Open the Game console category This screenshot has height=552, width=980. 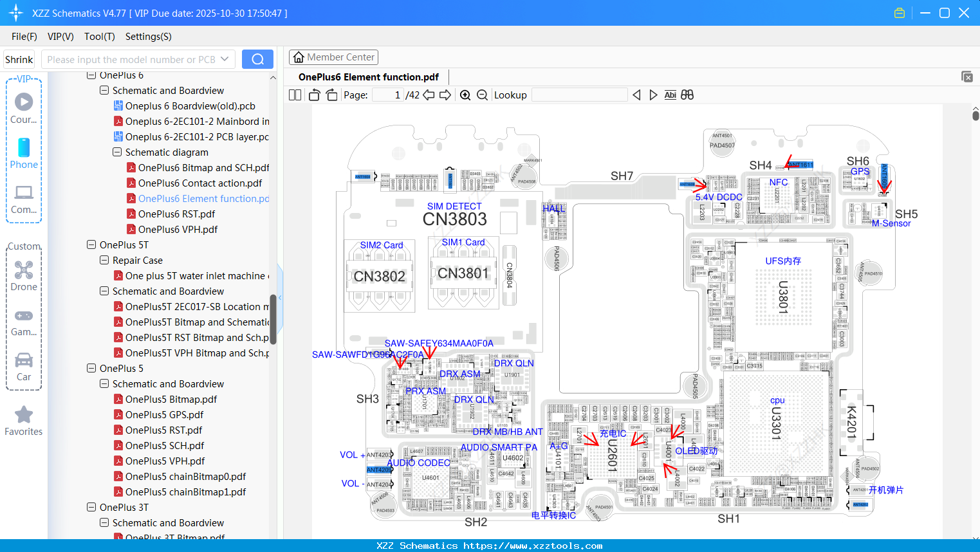24,322
